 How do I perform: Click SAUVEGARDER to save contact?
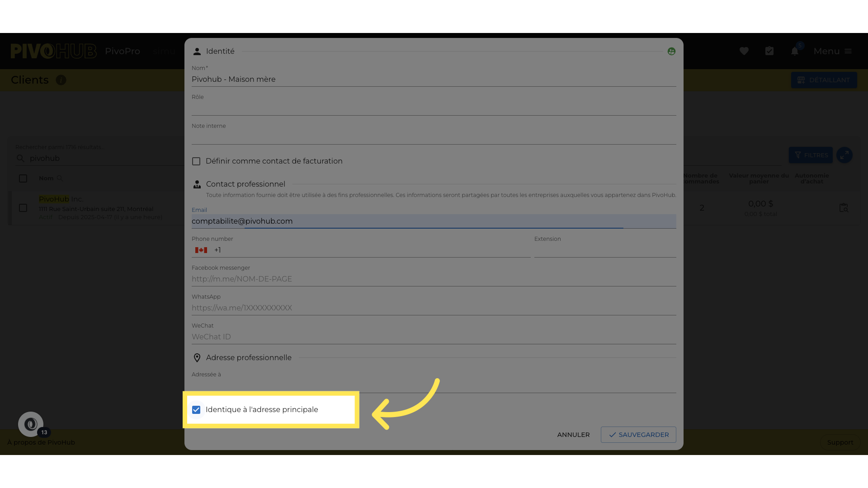pyautogui.click(x=638, y=435)
